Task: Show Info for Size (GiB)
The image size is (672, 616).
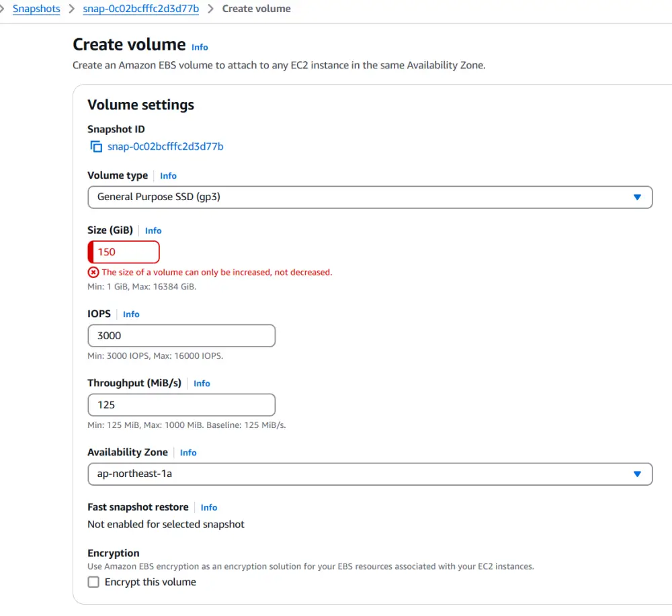Action: click(153, 230)
